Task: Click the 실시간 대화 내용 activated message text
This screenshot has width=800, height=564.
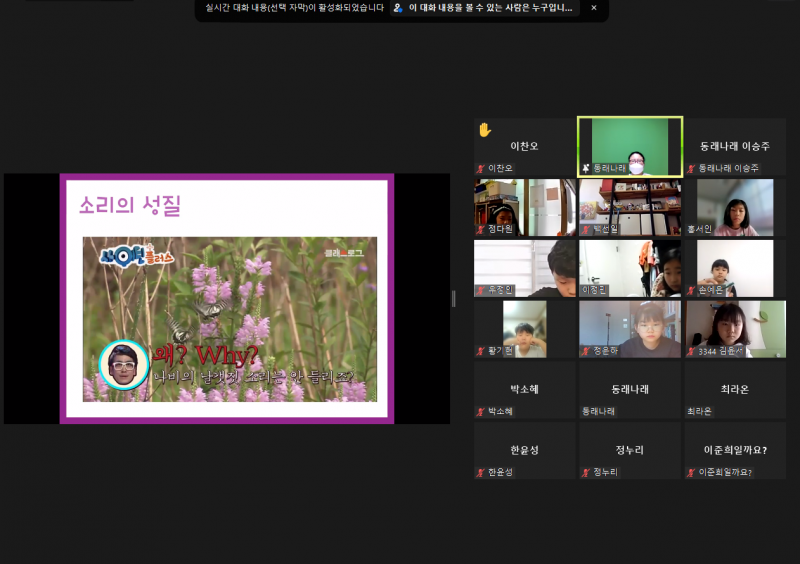Action: coord(294,8)
